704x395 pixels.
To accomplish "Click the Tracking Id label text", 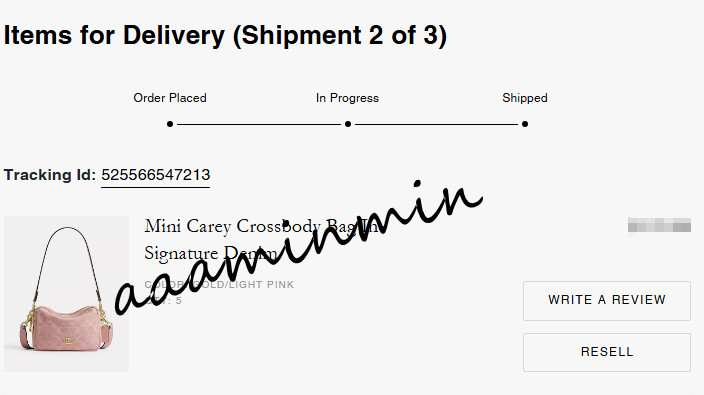I will pos(50,175).
